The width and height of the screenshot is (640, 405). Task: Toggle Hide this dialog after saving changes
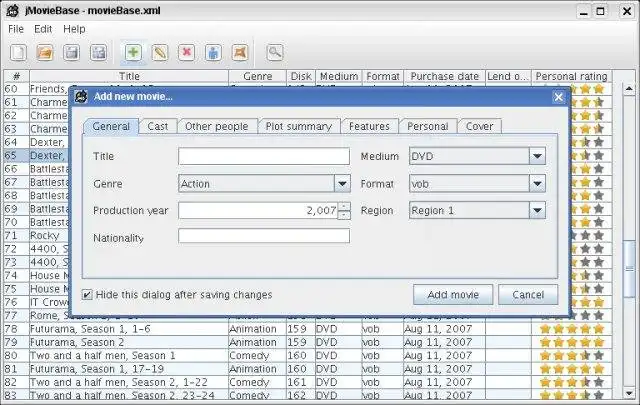88,295
